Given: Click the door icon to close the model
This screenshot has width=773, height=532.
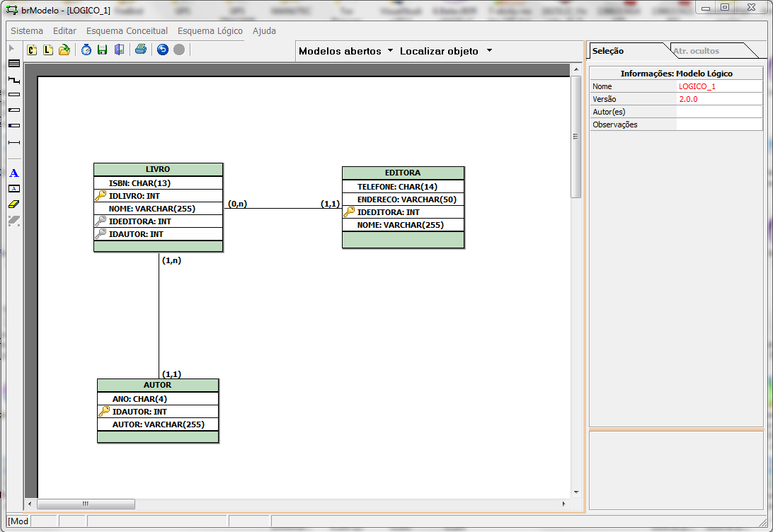Looking at the screenshot, I should (119, 50).
